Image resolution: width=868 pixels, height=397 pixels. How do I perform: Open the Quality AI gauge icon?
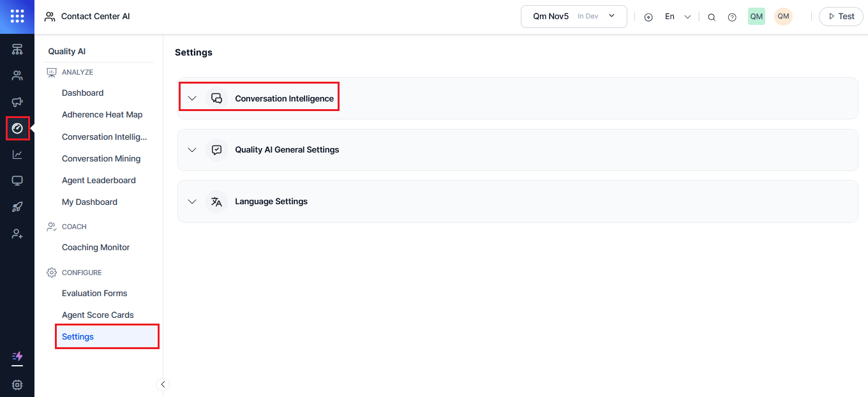coord(17,128)
